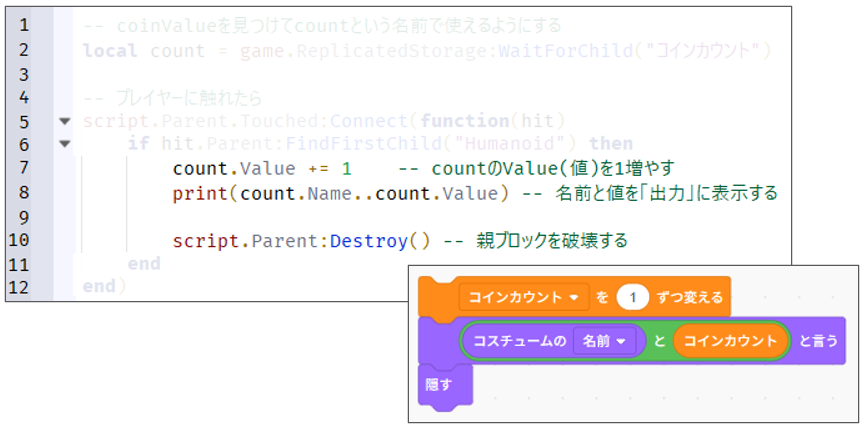This screenshot has width=867, height=431.
Task: Click the if hit.Parent:FindFirstChild line
Action: coord(380,144)
